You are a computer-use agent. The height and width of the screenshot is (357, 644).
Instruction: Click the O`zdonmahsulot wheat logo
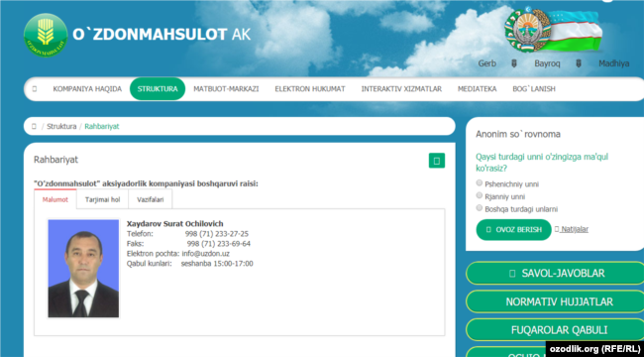[46, 35]
